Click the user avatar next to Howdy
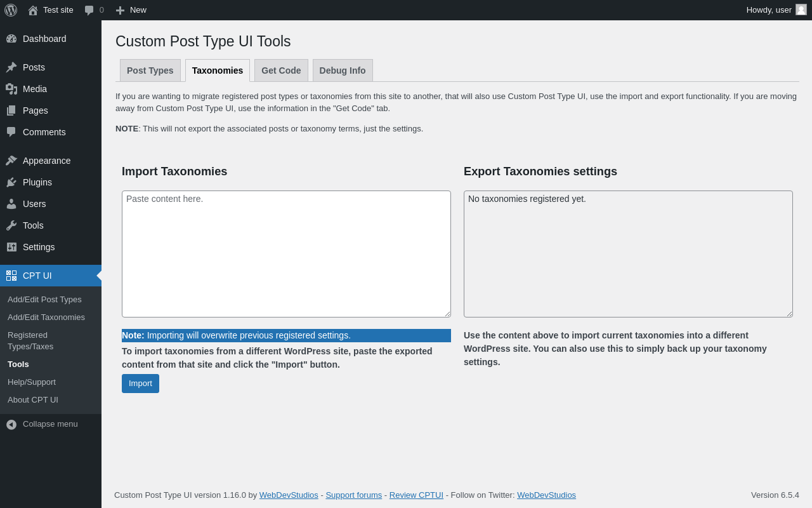Image resolution: width=812 pixels, height=508 pixels. click(x=801, y=10)
